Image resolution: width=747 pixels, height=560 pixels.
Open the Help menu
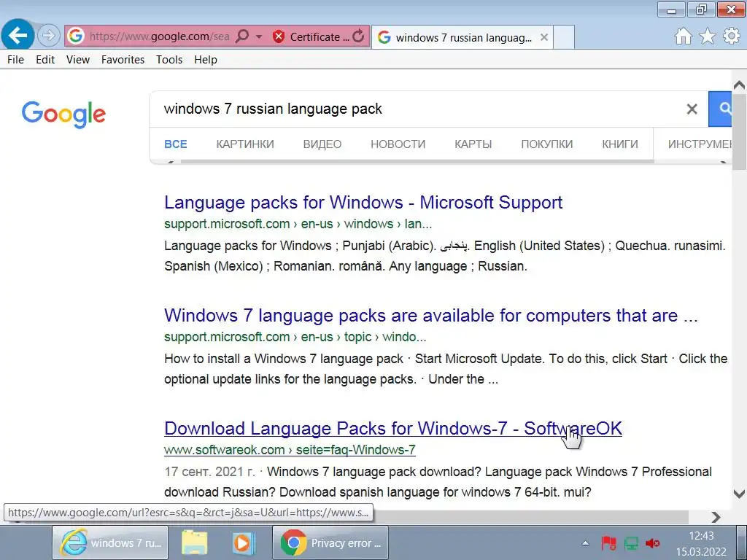205,60
